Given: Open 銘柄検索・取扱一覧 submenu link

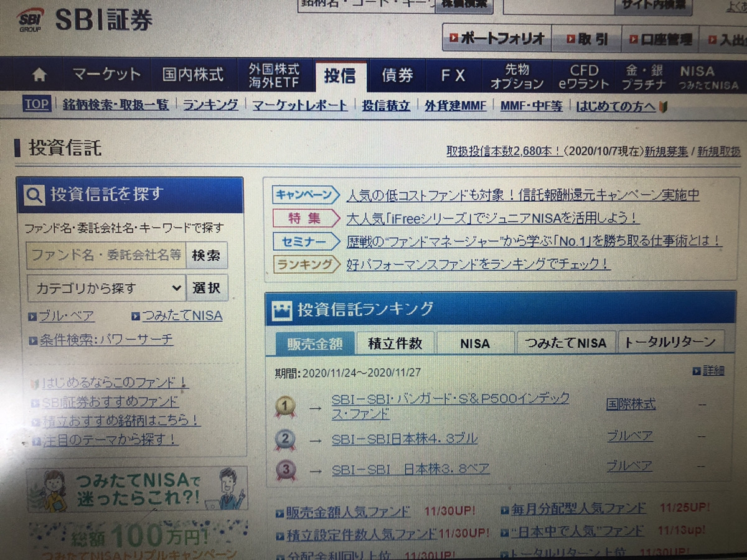Looking at the screenshot, I should tap(116, 105).
